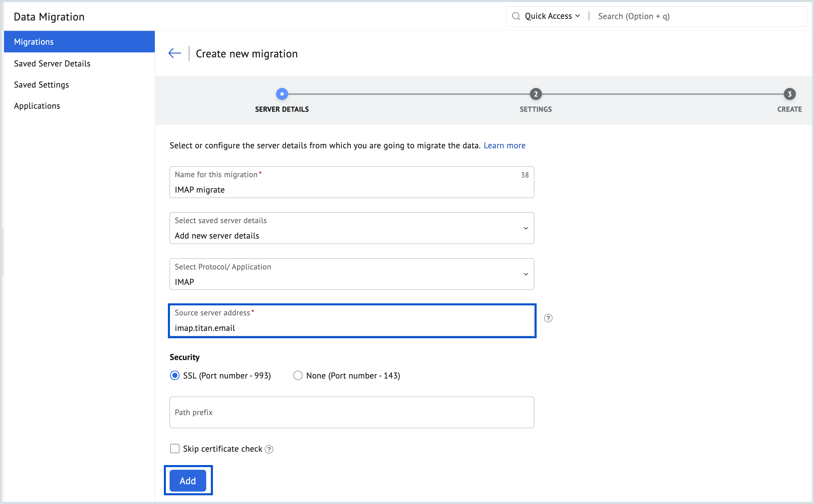Select the Server Details step indicator

[282, 94]
